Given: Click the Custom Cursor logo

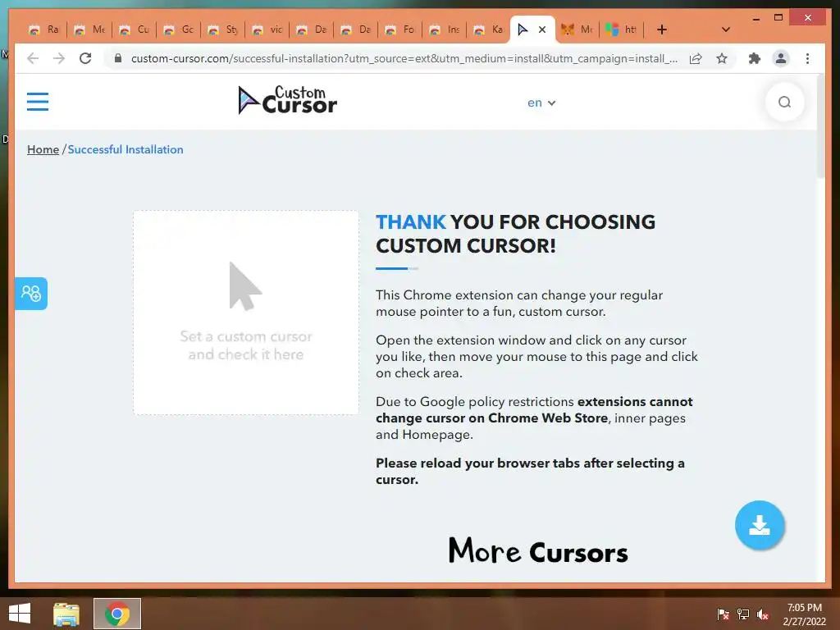Looking at the screenshot, I should click(x=288, y=100).
